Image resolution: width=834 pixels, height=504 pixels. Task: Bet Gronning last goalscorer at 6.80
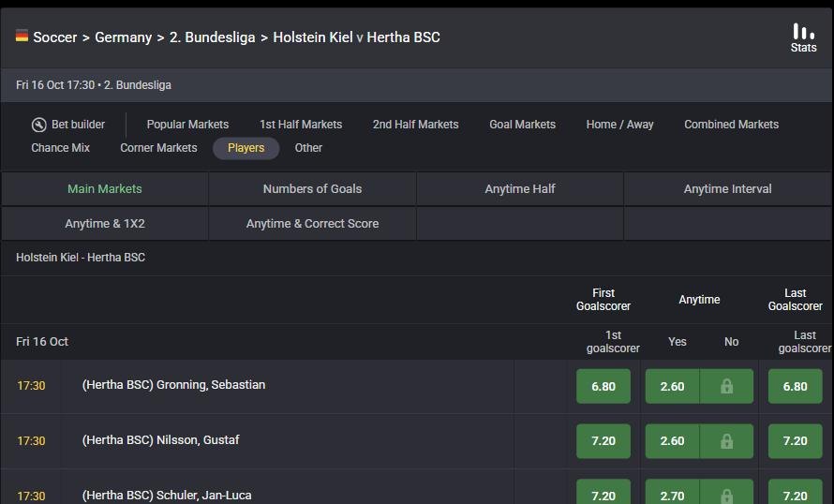tap(796, 387)
